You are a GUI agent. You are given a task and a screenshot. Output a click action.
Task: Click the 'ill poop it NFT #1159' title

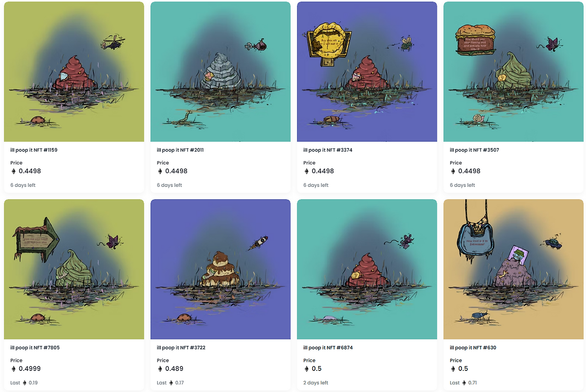(x=34, y=150)
